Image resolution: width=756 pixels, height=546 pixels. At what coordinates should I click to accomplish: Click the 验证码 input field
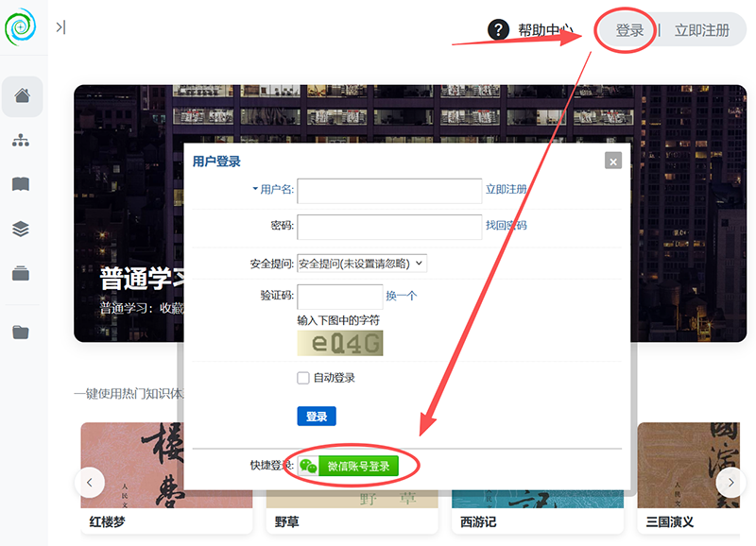(340, 296)
